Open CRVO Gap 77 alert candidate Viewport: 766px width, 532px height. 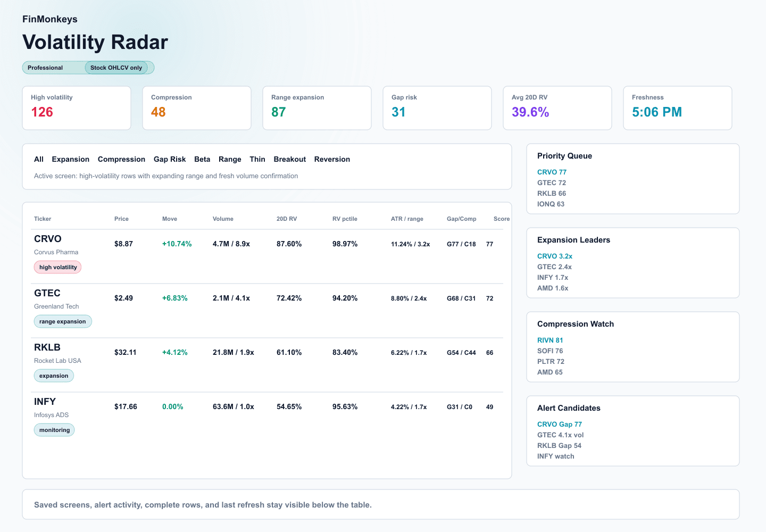coord(560,424)
